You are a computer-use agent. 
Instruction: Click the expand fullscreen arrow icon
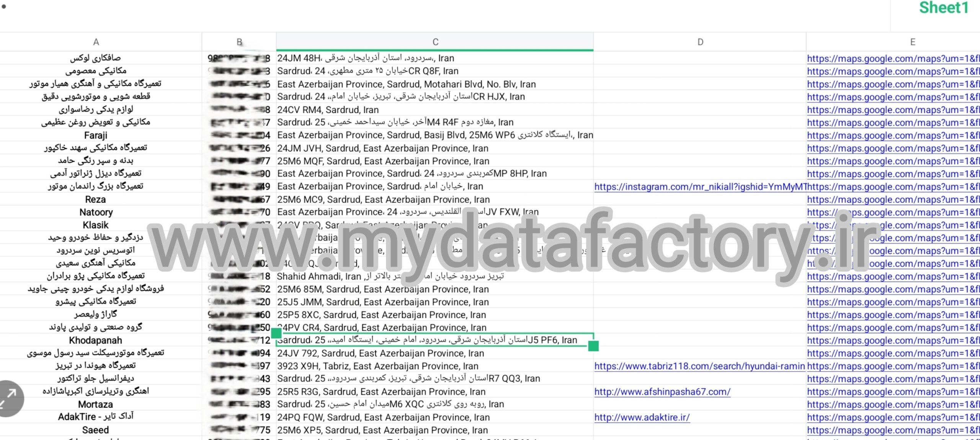click(8, 398)
